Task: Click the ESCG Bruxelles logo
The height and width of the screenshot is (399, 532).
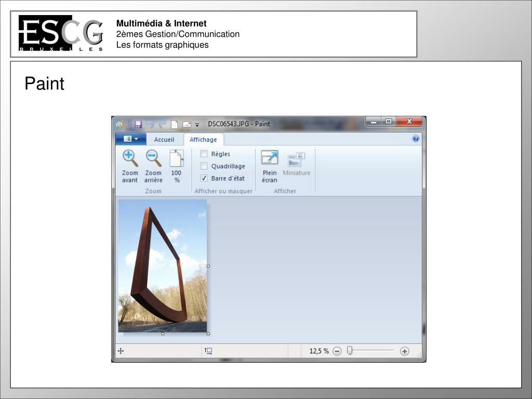Action: click(x=61, y=33)
